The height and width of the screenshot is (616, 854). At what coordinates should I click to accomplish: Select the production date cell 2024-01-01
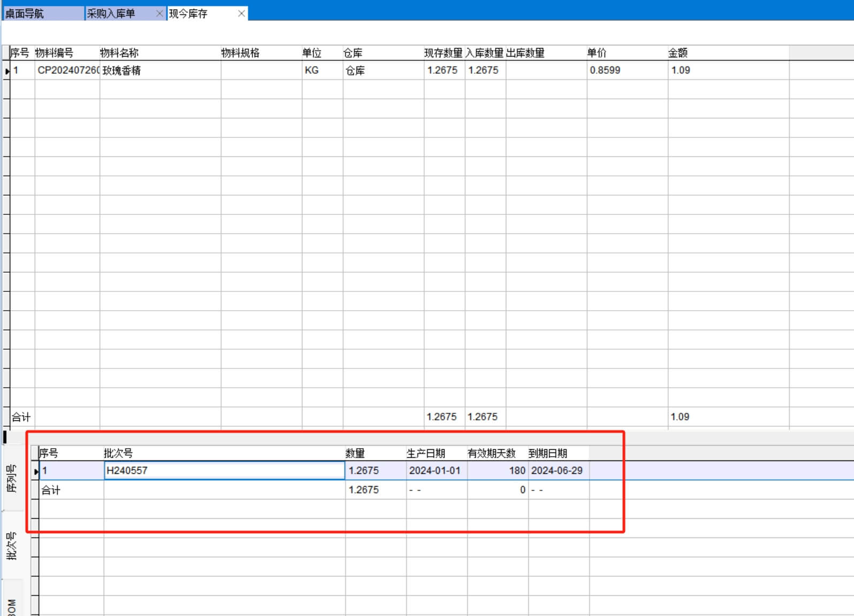pos(436,471)
